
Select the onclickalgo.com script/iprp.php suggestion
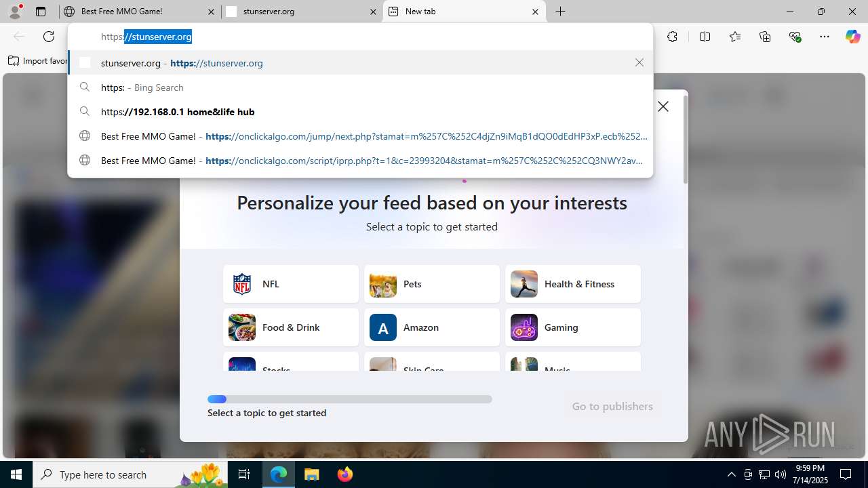(360, 161)
